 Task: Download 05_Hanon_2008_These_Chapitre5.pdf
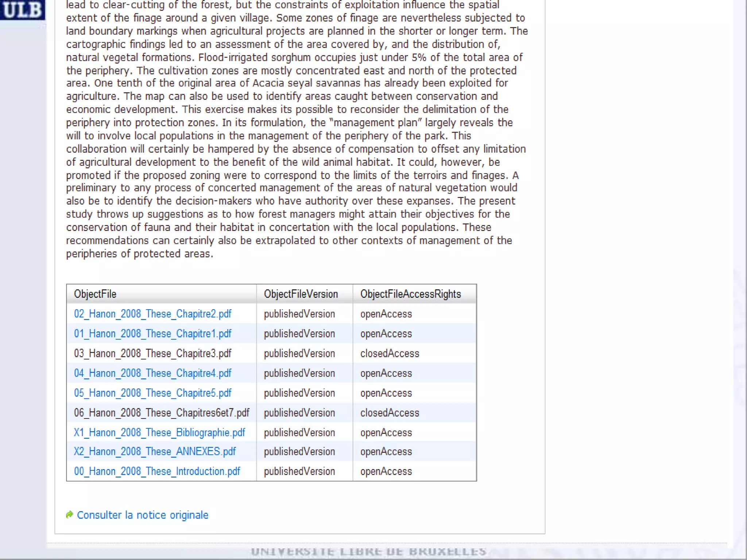tap(152, 393)
